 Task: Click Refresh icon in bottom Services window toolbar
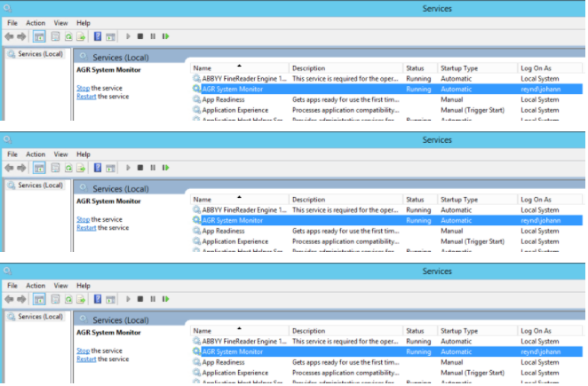[68, 299]
